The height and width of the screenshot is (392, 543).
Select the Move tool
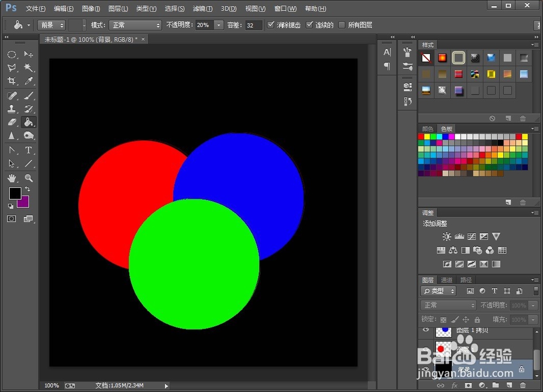28,54
